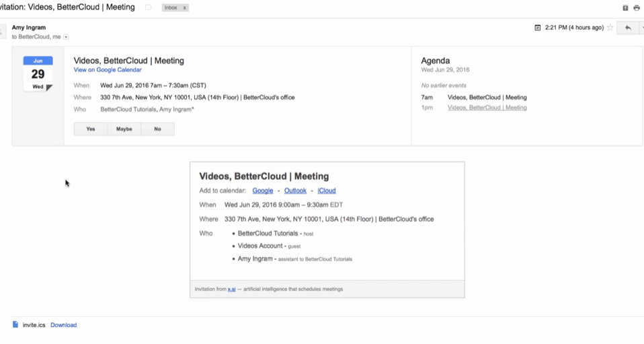644x344 pixels.
Task: Star this email message
Action: [x=610, y=28]
